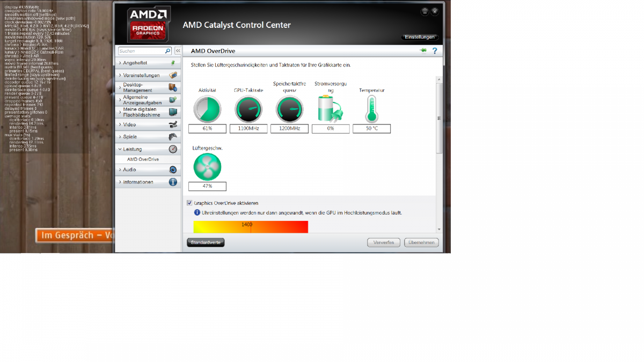Viewport: 644px width, 362px height.
Task: Click the Angeheftet pin icon
Action: pyautogui.click(x=173, y=63)
